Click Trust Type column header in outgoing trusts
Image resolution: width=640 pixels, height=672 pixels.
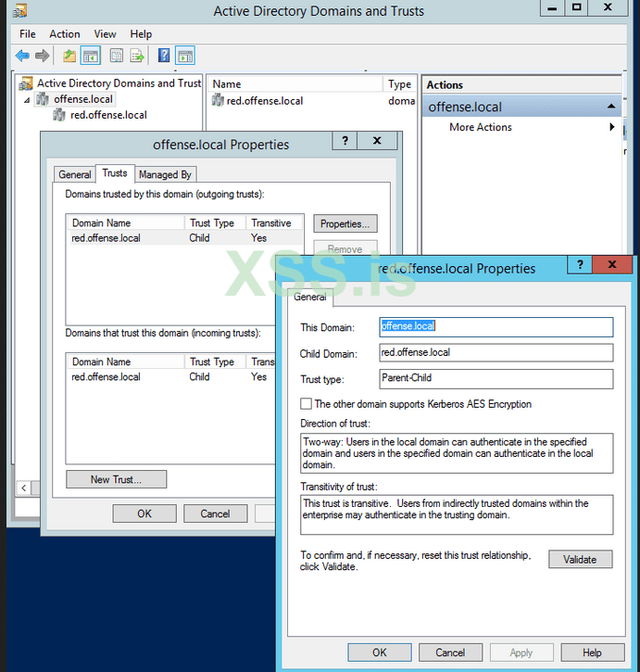coord(215,222)
